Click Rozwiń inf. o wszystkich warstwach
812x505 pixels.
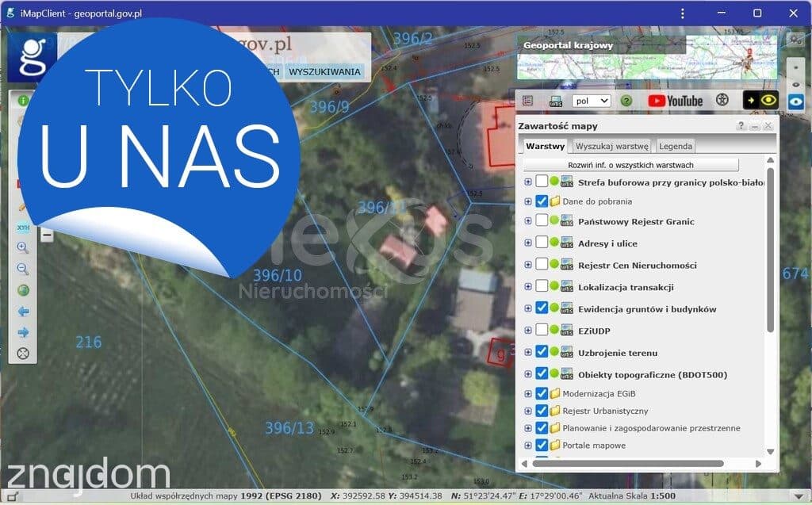coord(630,165)
